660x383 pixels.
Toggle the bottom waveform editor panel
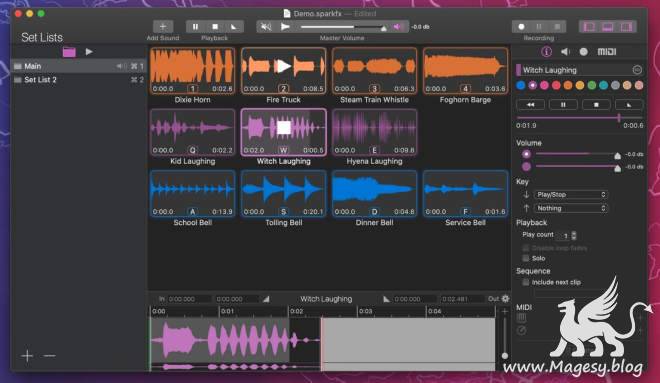click(607, 27)
